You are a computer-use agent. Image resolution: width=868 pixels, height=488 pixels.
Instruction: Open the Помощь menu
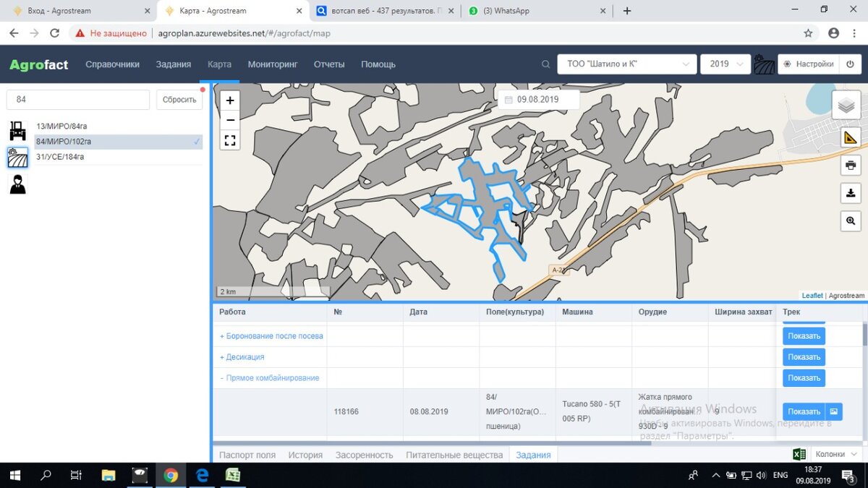pyautogui.click(x=378, y=64)
